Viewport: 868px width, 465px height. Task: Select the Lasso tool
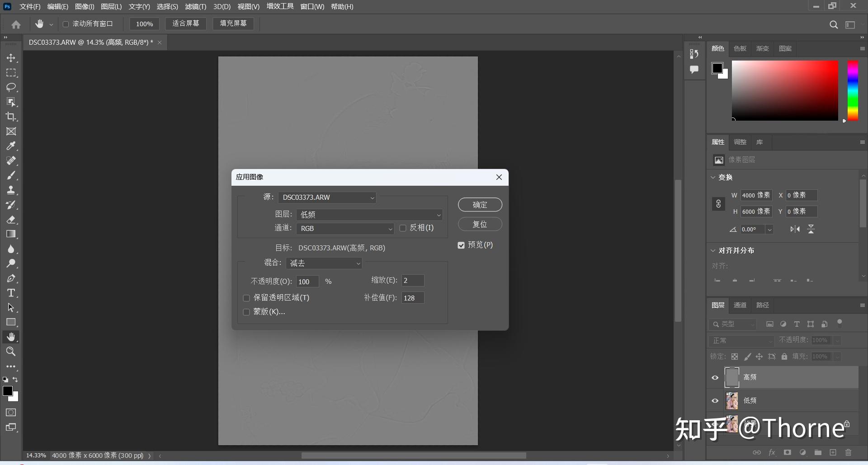[x=11, y=88]
